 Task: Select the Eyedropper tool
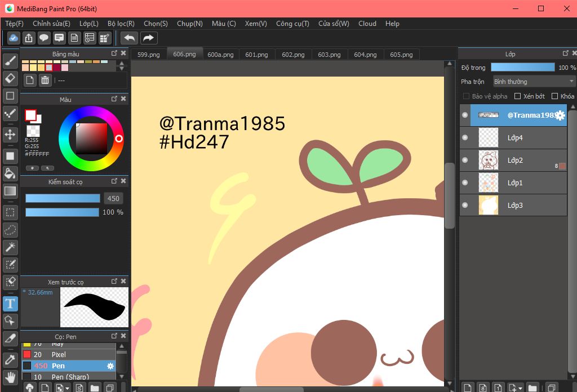10,360
